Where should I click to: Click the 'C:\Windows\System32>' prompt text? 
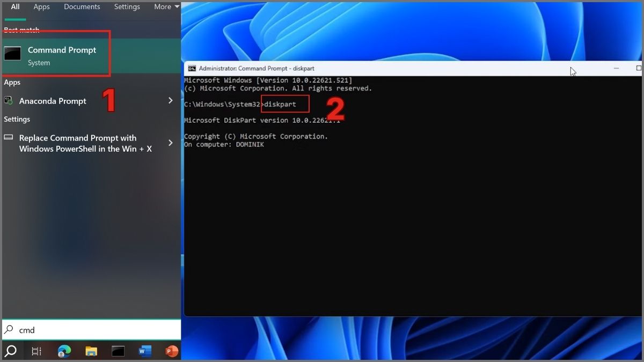[x=224, y=104]
